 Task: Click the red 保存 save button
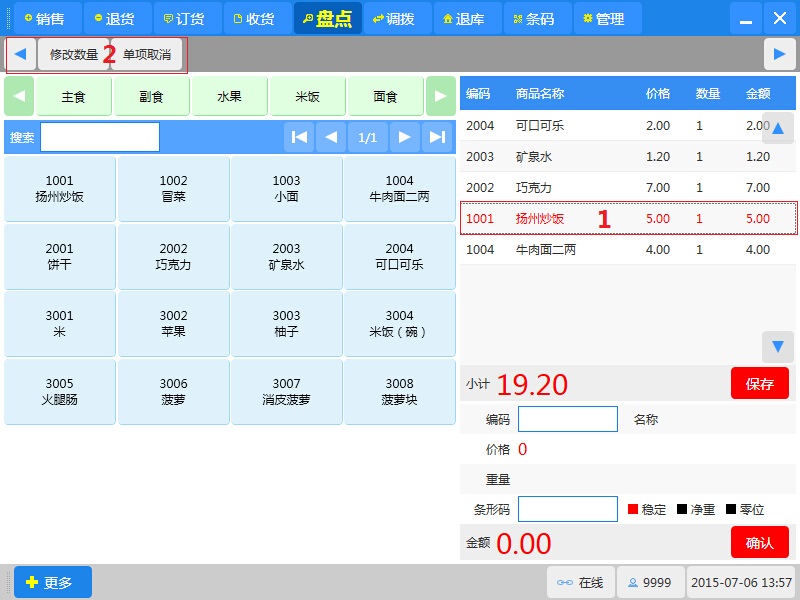[760, 383]
